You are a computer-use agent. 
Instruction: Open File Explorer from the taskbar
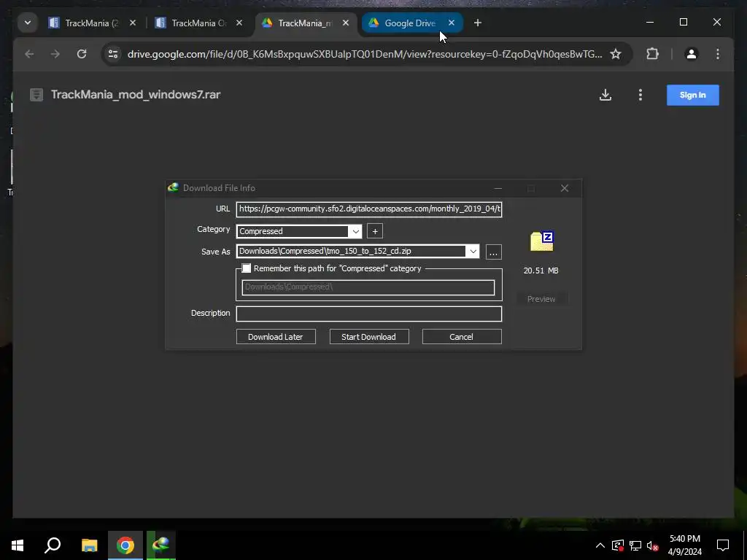pos(89,545)
